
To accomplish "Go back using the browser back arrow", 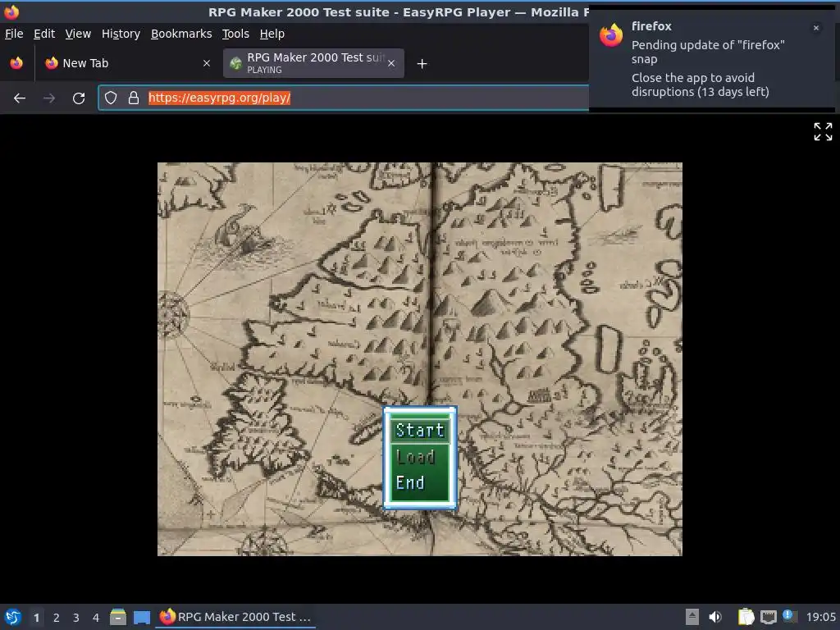I will coord(20,98).
